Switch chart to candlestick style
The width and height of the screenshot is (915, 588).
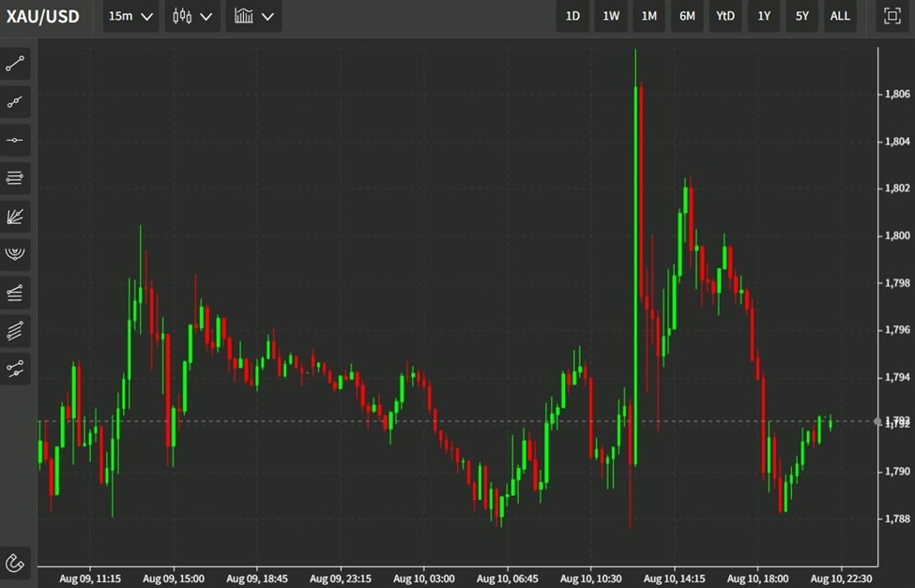[x=184, y=16]
